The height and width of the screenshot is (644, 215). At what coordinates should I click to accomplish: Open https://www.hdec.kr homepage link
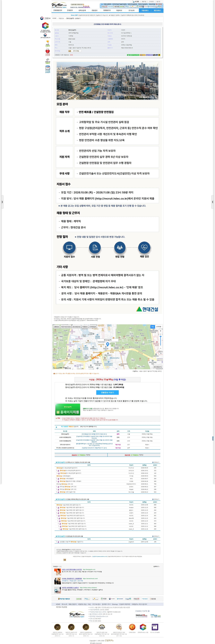click(x=127, y=48)
